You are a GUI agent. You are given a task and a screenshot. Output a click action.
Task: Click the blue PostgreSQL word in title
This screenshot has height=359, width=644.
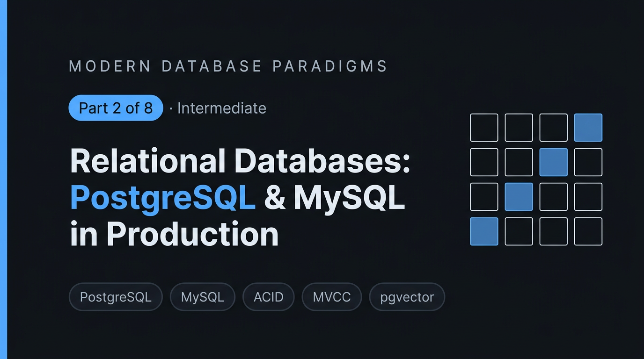(x=163, y=199)
